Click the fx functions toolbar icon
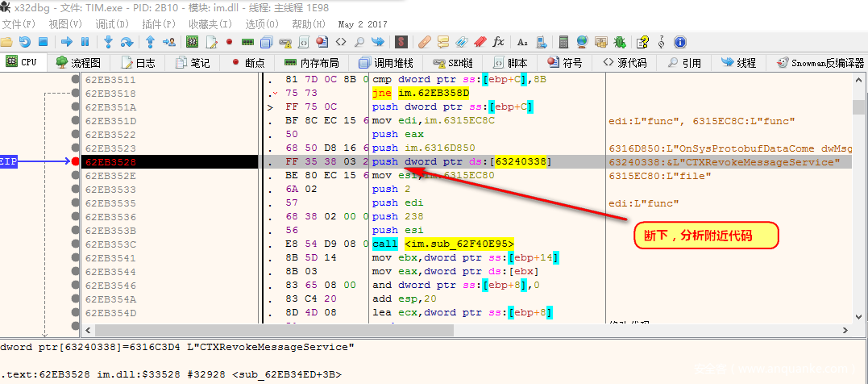 (x=498, y=42)
